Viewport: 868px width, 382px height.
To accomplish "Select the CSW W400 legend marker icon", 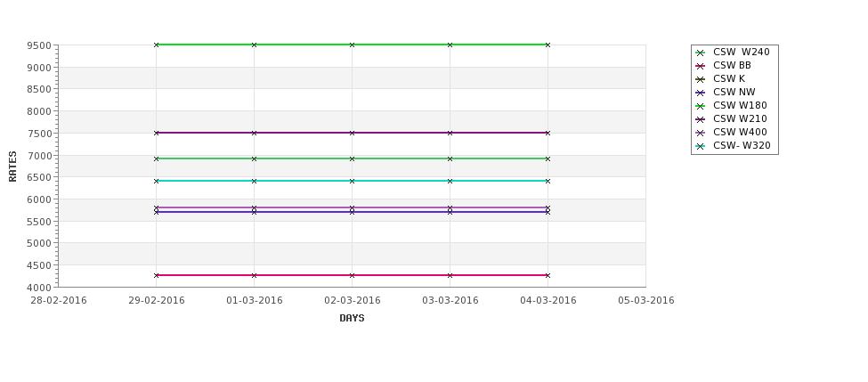I will click(700, 133).
